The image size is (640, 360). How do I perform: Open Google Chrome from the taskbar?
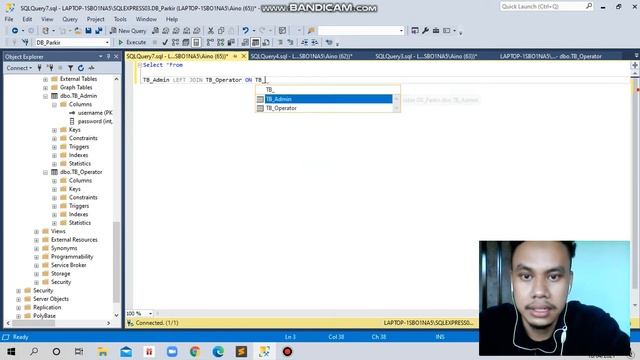point(195,351)
